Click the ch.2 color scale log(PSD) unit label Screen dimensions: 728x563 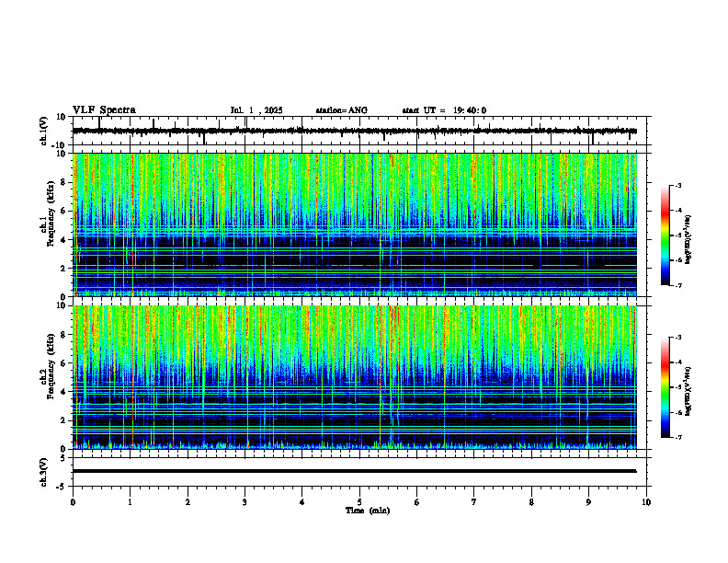click(x=688, y=392)
